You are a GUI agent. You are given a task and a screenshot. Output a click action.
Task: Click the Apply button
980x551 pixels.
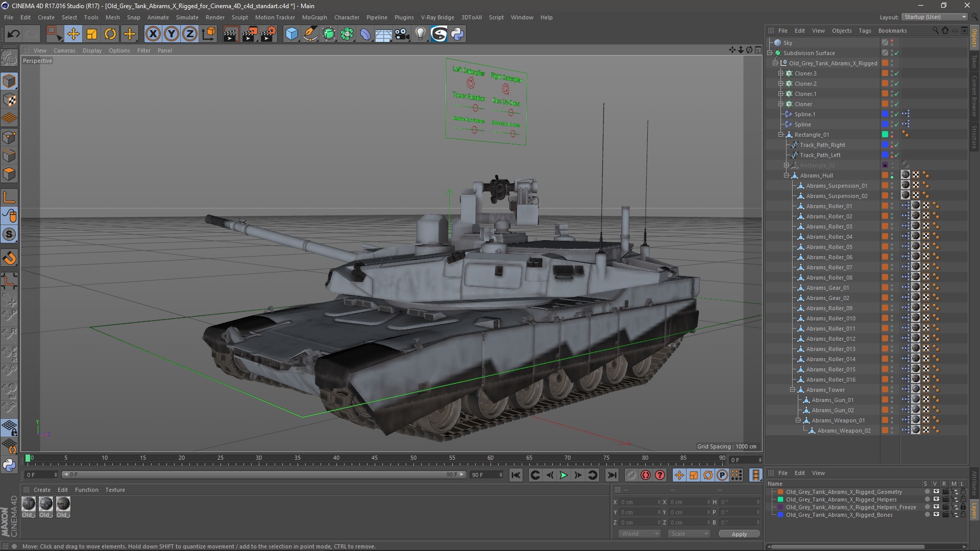739,534
